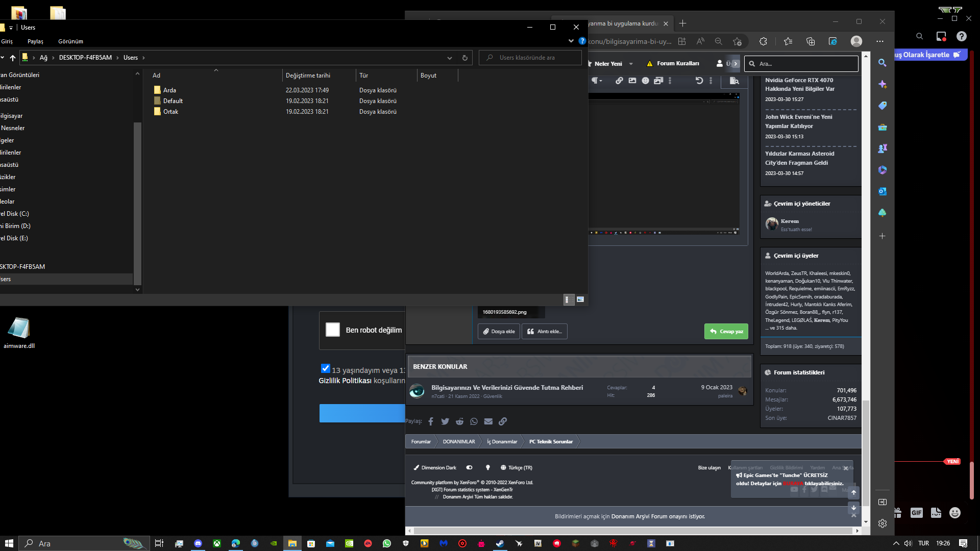Click the Dosya ekle attach button

pyautogui.click(x=499, y=332)
